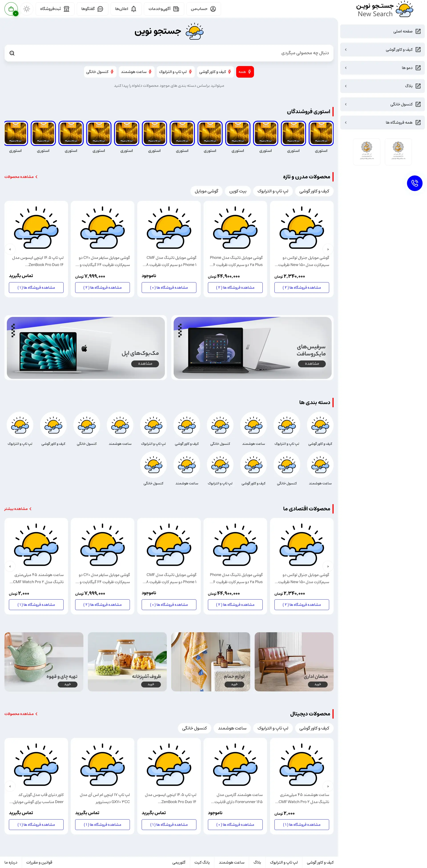Open صفحه اصلی home in sidebar

382,31
